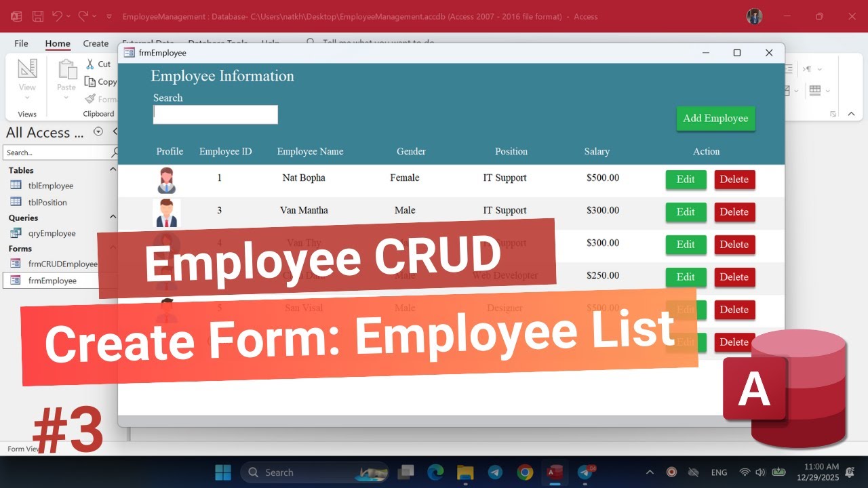Click the Forms group header
This screenshot has width=868, height=488.
tap(20, 249)
